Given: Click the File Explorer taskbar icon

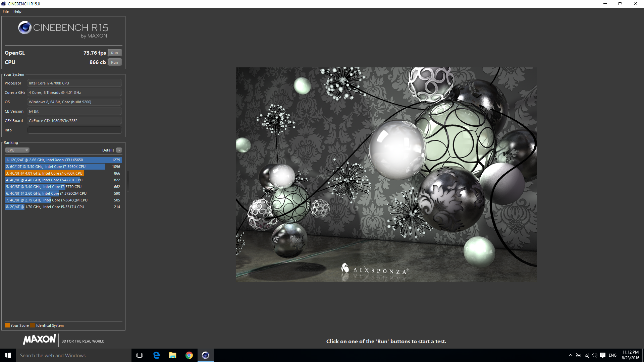Looking at the screenshot, I should [173, 355].
